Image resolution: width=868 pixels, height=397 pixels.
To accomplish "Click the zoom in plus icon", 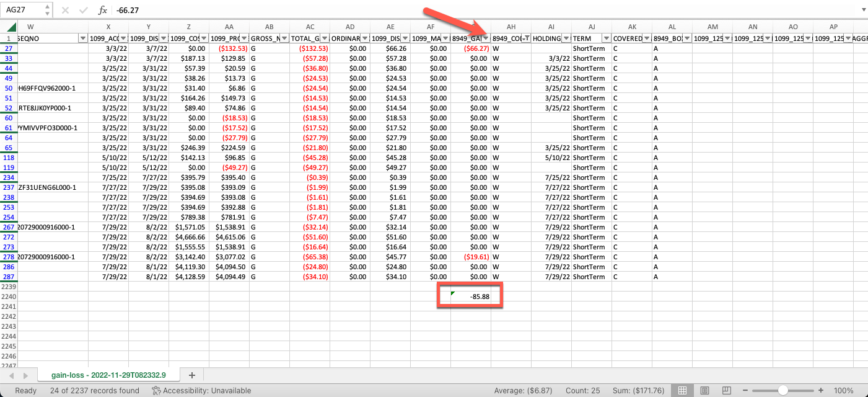I will point(820,391).
